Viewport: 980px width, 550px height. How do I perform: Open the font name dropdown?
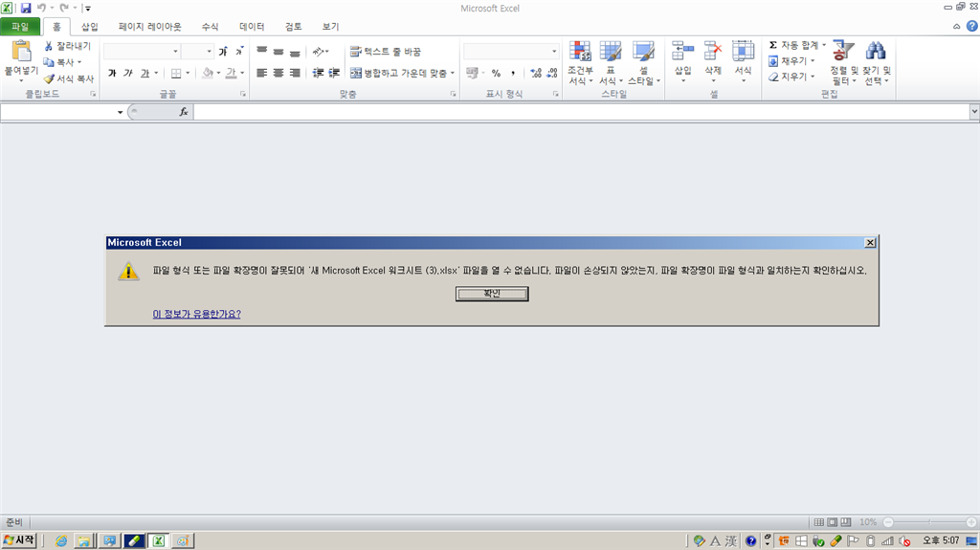(176, 52)
